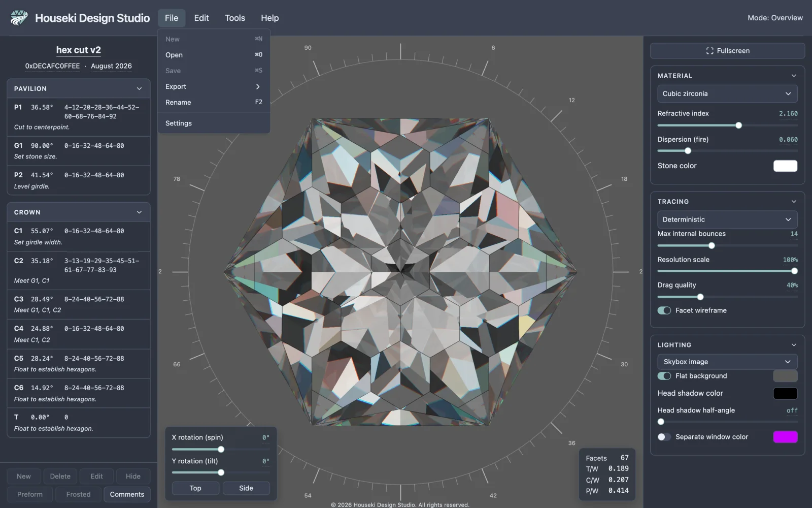Open the Cubic zirconia material dropdown
This screenshot has height=508, width=812.
point(727,93)
